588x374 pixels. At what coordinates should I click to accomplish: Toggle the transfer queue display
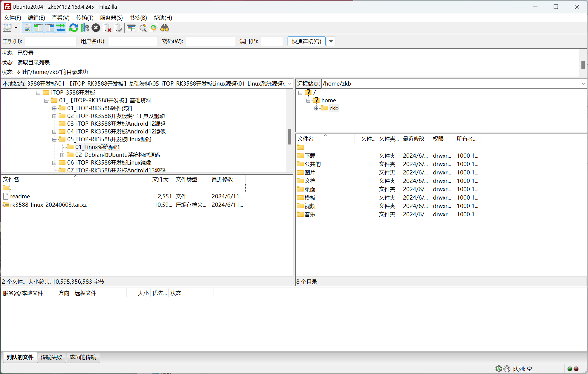[60, 28]
